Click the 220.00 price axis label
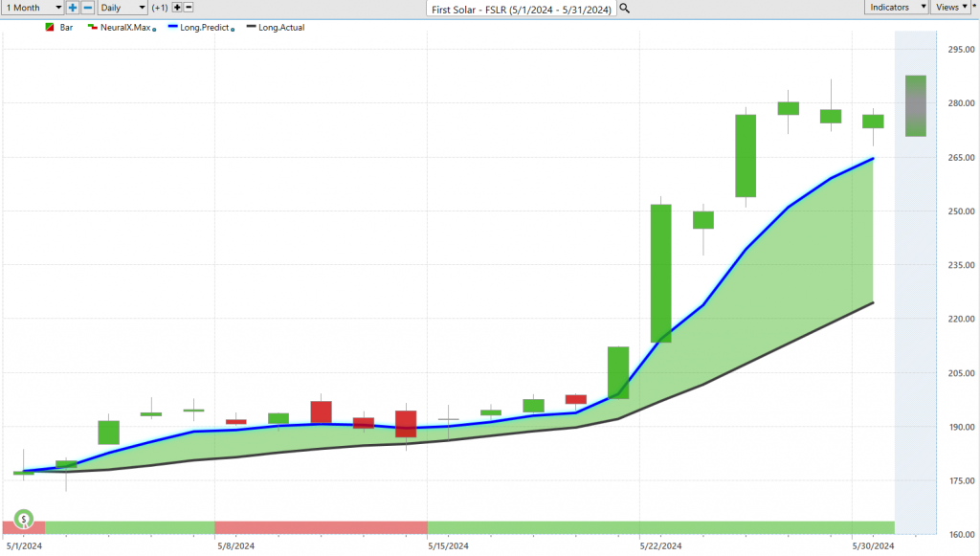 click(961, 320)
